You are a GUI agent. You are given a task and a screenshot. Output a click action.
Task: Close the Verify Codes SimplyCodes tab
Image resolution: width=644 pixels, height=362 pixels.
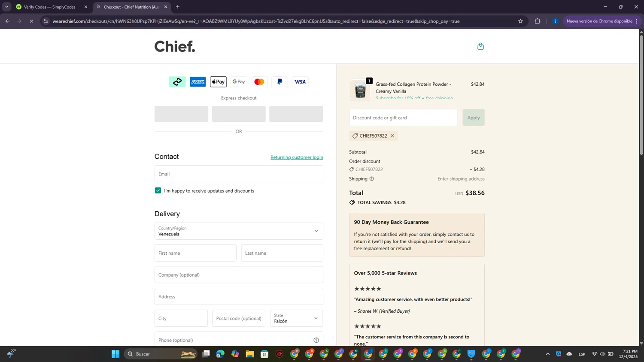point(85,7)
